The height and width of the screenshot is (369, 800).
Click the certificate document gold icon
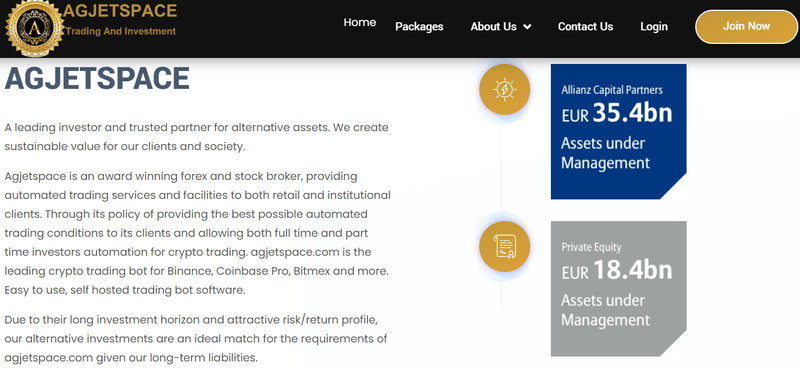[x=504, y=247]
